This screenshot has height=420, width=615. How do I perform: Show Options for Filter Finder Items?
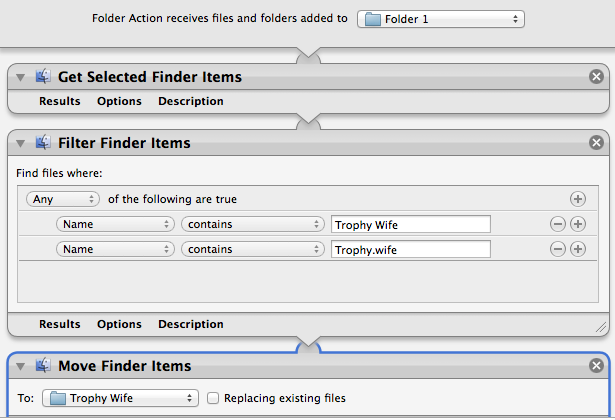click(119, 324)
